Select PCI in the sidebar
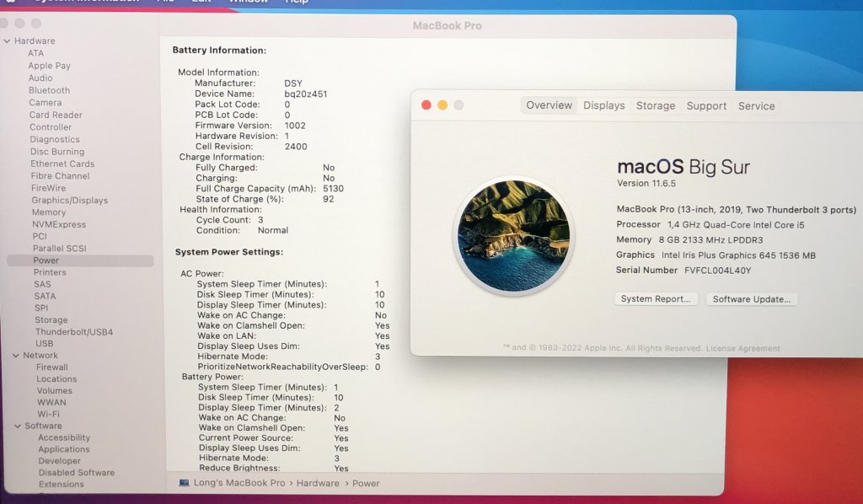Viewport: 863px width, 504px height. coord(40,236)
